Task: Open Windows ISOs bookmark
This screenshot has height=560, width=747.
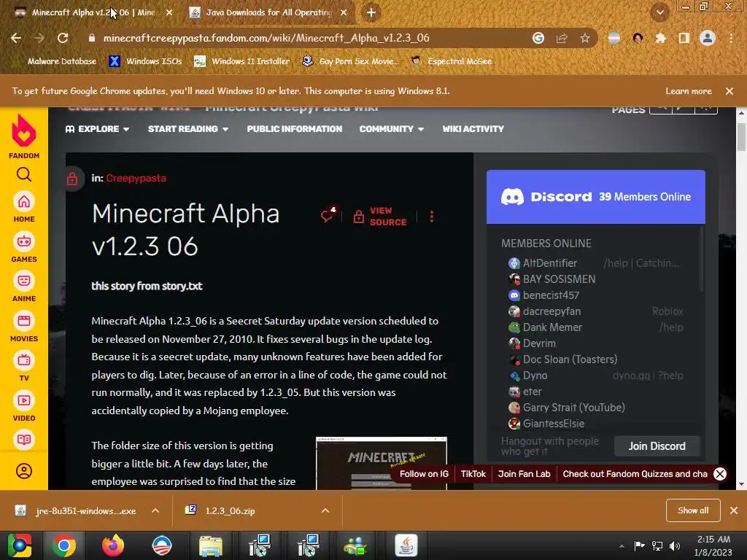Action: click(x=146, y=61)
